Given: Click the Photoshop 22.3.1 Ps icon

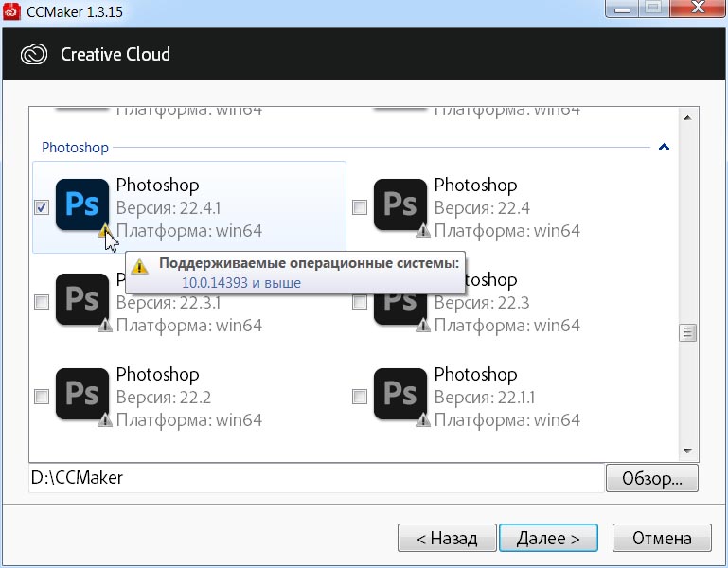Looking at the screenshot, I should (82, 299).
